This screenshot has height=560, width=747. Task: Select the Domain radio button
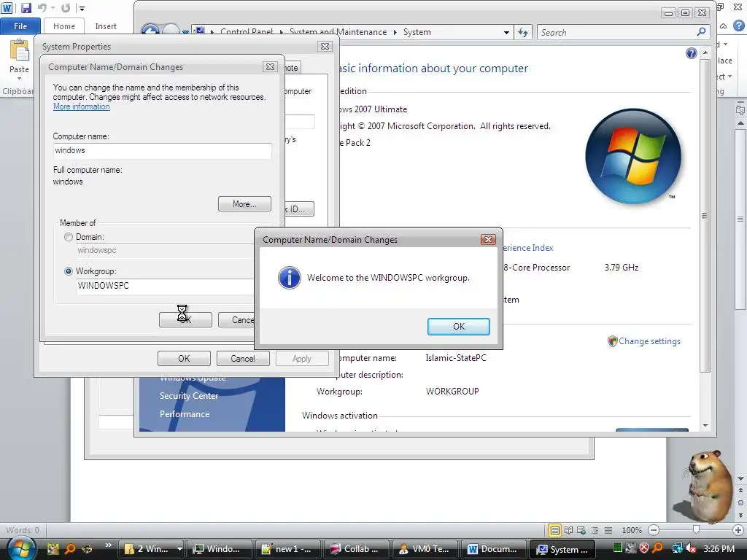(x=69, y=237)
